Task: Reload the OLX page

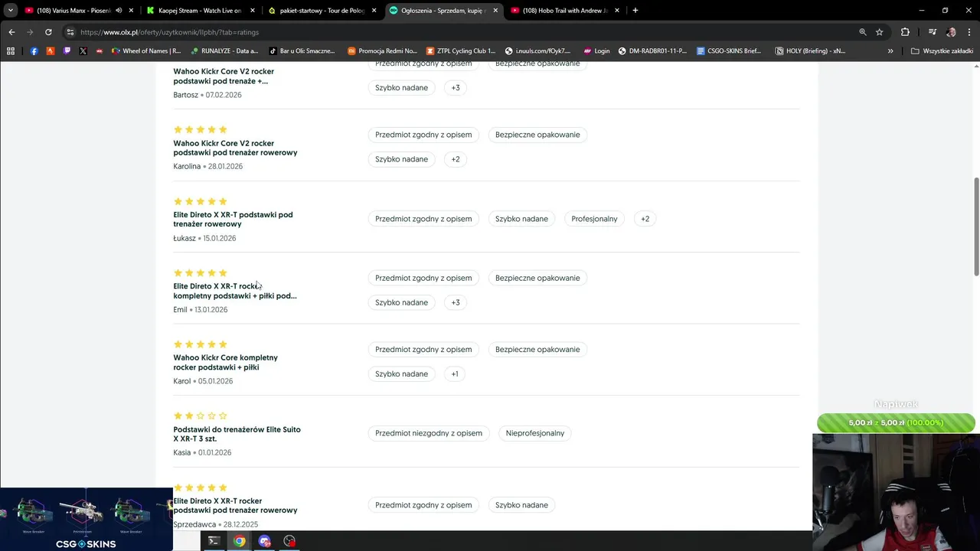Action: (48, 32)
